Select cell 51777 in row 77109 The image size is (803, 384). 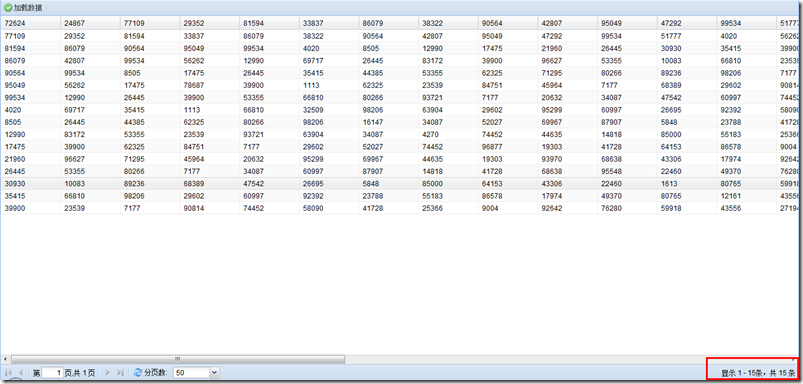[687, 36]
